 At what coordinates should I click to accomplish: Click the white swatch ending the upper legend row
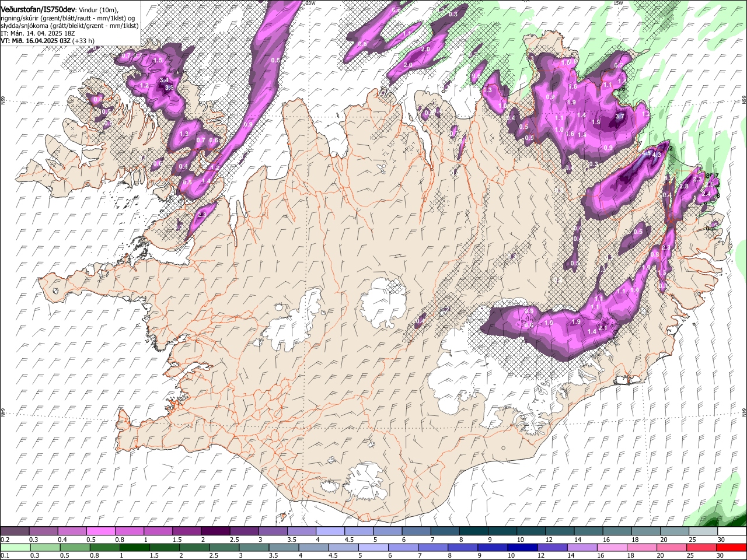click(732, 531)
